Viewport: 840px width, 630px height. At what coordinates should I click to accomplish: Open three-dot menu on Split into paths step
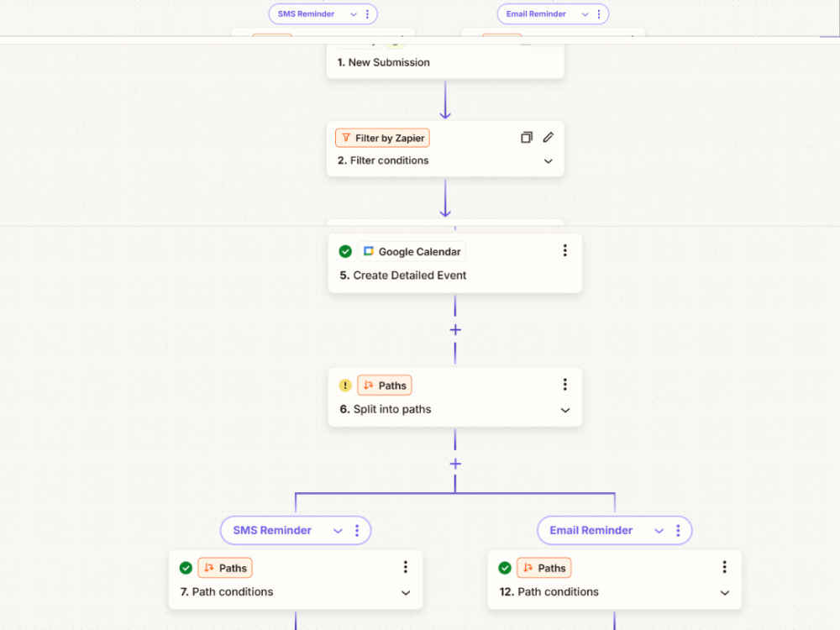564,385
